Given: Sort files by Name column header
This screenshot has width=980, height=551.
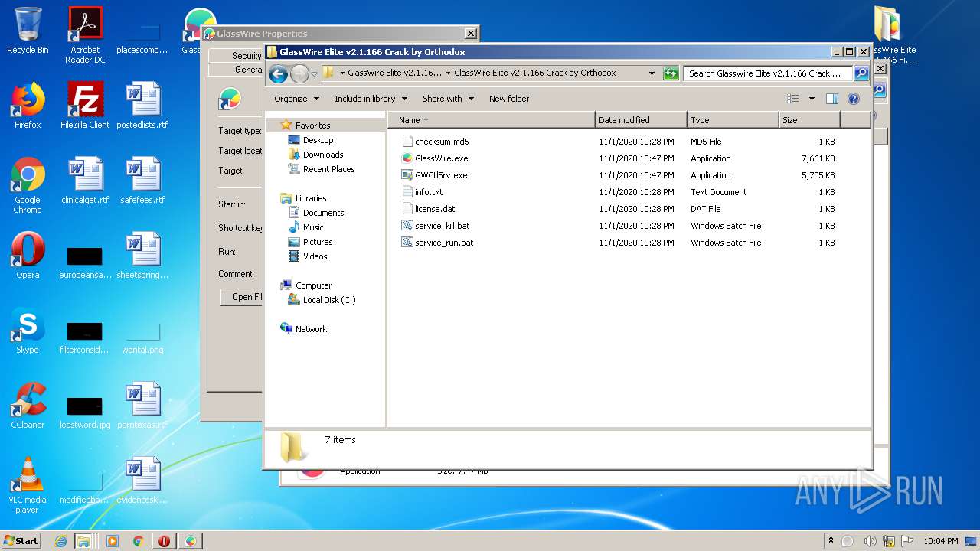Looking at the screenshot, I should click(x=492, y=120).
